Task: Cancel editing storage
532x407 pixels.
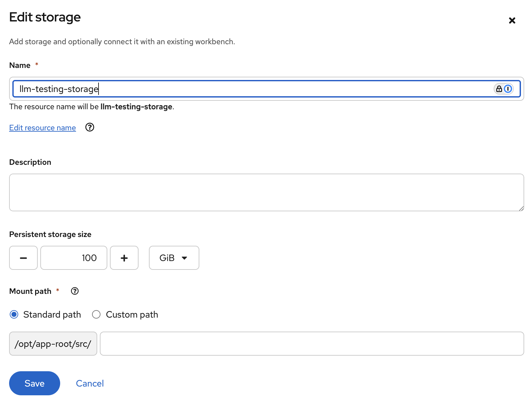Action: 90,383
